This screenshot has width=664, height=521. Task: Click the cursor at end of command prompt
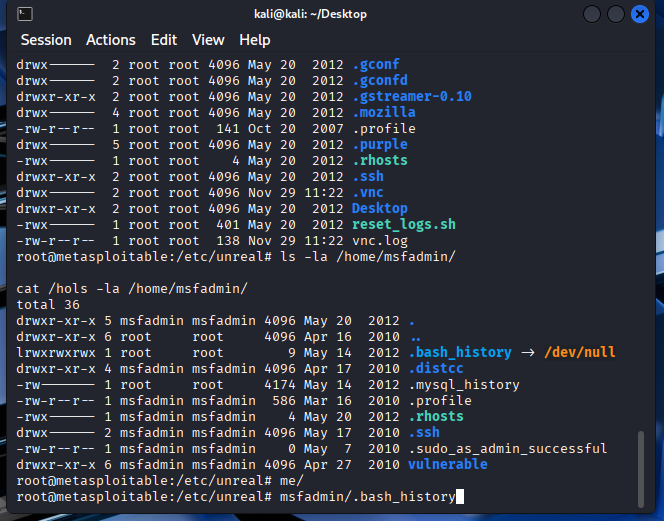[x=460, y=497]
